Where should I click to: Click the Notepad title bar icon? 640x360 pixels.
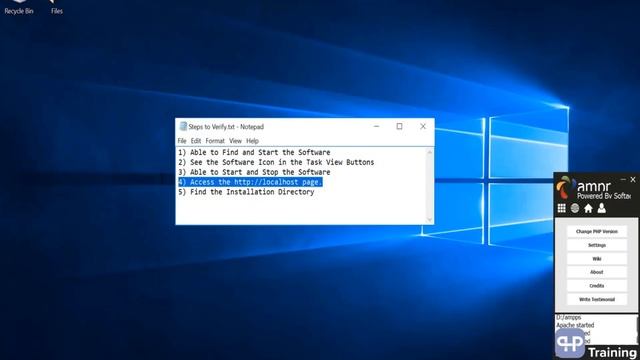click(183, 127)
